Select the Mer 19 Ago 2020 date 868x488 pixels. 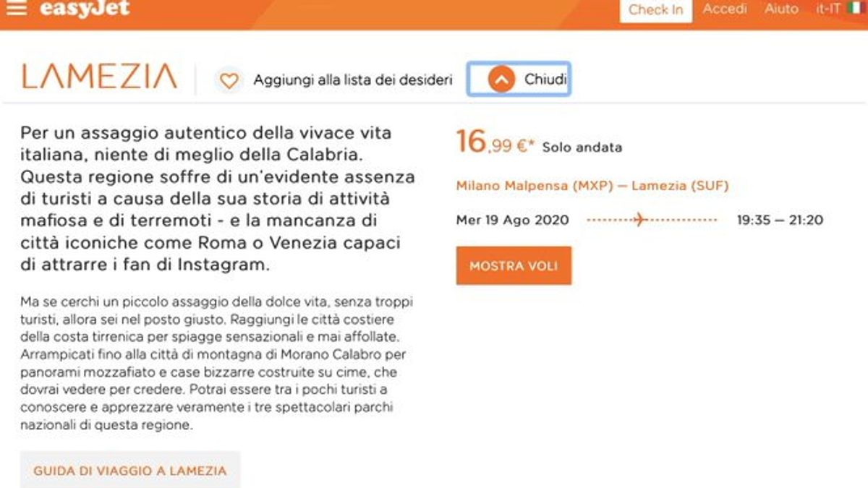tap(512, 220)
